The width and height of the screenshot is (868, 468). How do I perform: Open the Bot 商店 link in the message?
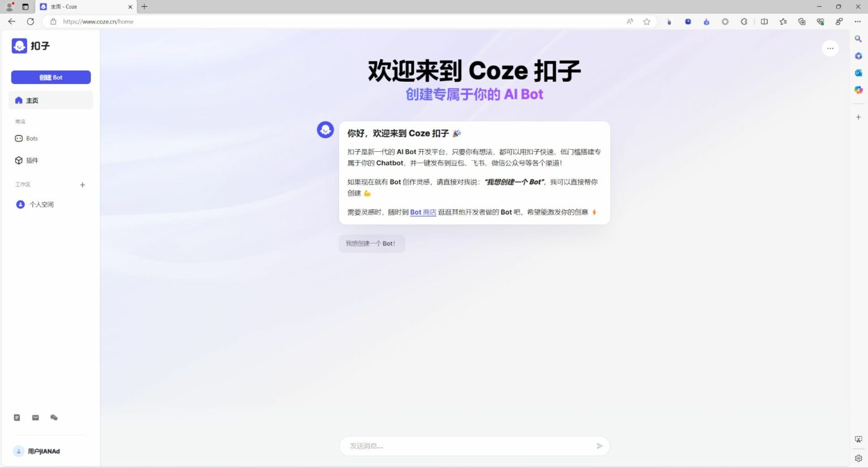pyautogui.click(x=423, y=212)
